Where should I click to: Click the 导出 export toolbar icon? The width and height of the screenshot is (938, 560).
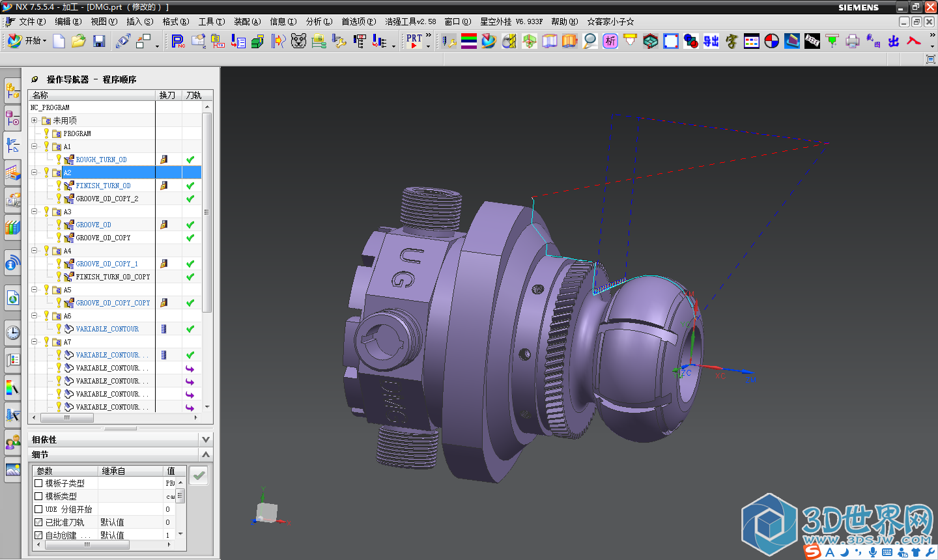point(711,41)
